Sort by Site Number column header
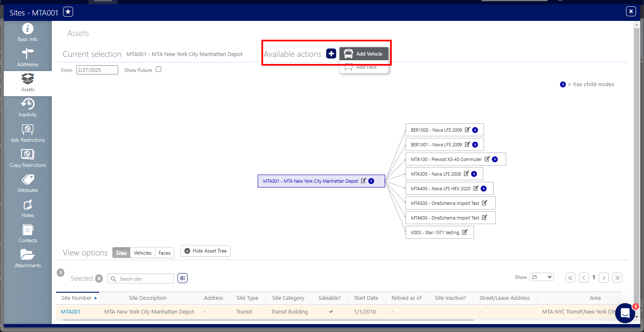Viewport: 644px width, 332px height. click(78, 298)
